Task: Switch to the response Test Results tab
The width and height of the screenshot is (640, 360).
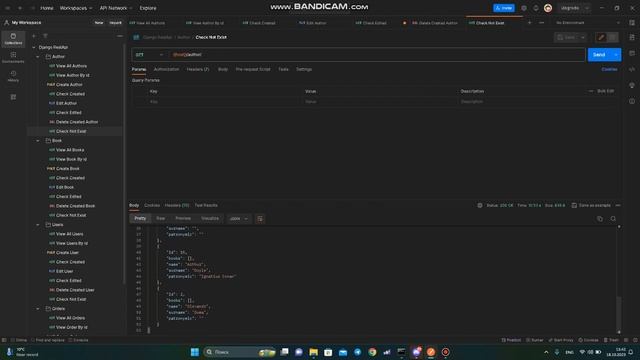Action: [206, 205]
